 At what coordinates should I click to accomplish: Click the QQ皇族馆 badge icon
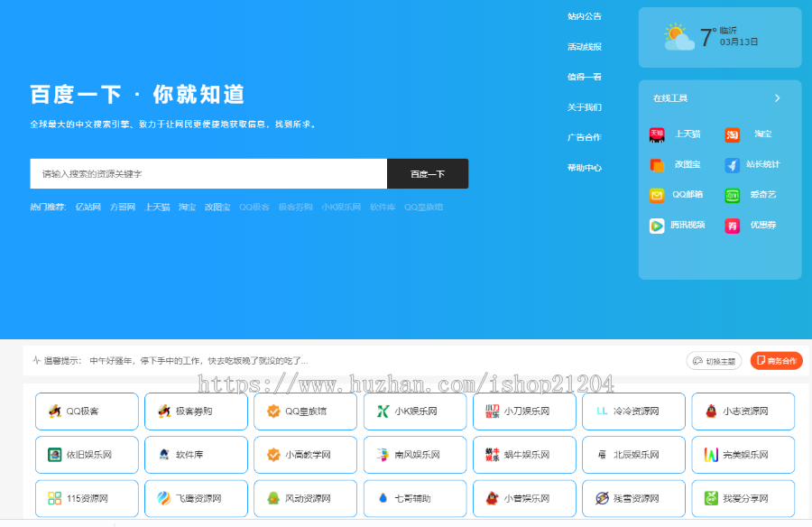point(273,411)
